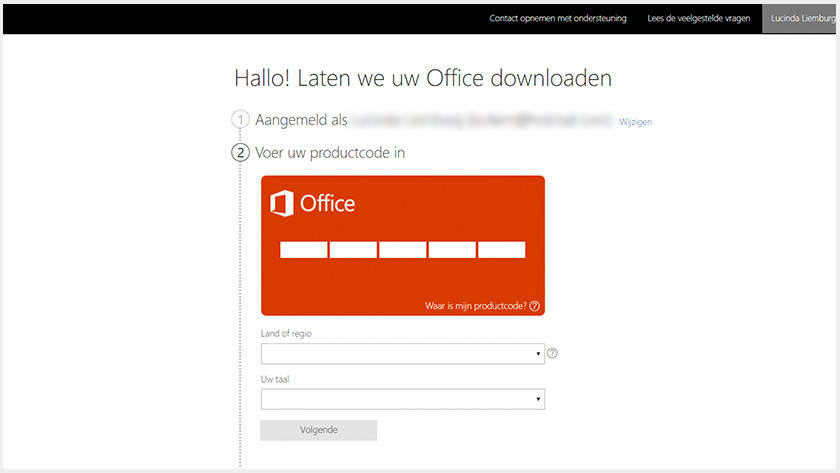Click the Office logo on the red card
This screenshot has width=840, height=473.
(x=313, y=204)
